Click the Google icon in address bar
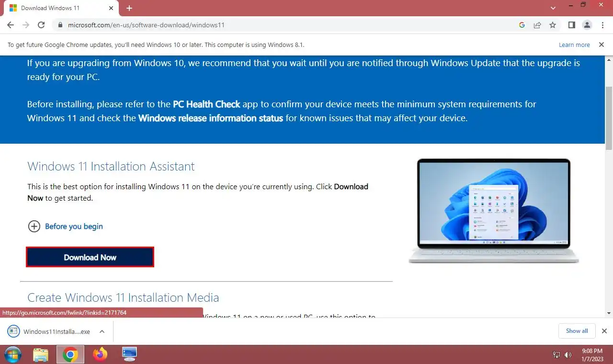 pyautogui.click(x=522, y=25)
